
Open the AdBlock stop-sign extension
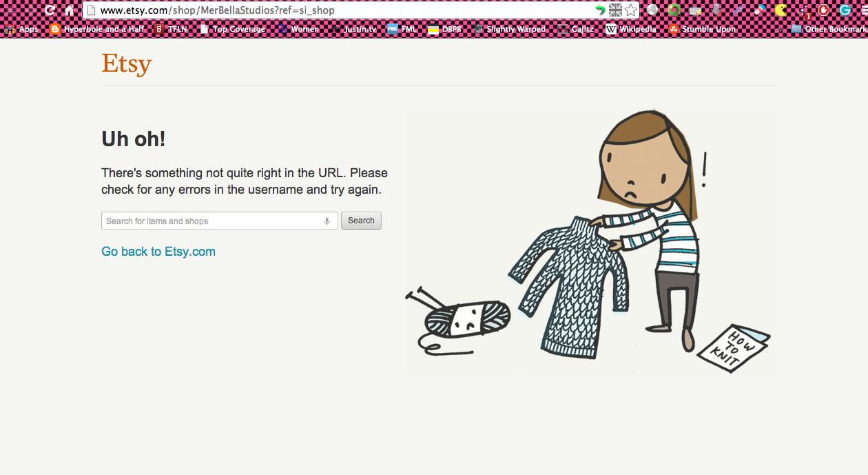pos(823,10)
